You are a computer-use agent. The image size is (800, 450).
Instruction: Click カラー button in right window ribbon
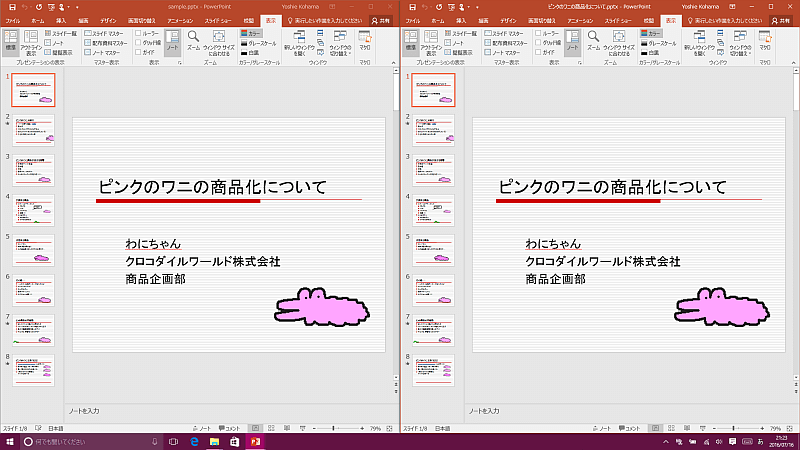coord(651,33)
